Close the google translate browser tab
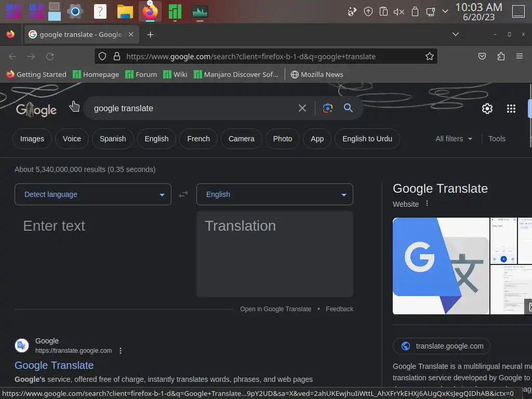 [x=131, y=34]
